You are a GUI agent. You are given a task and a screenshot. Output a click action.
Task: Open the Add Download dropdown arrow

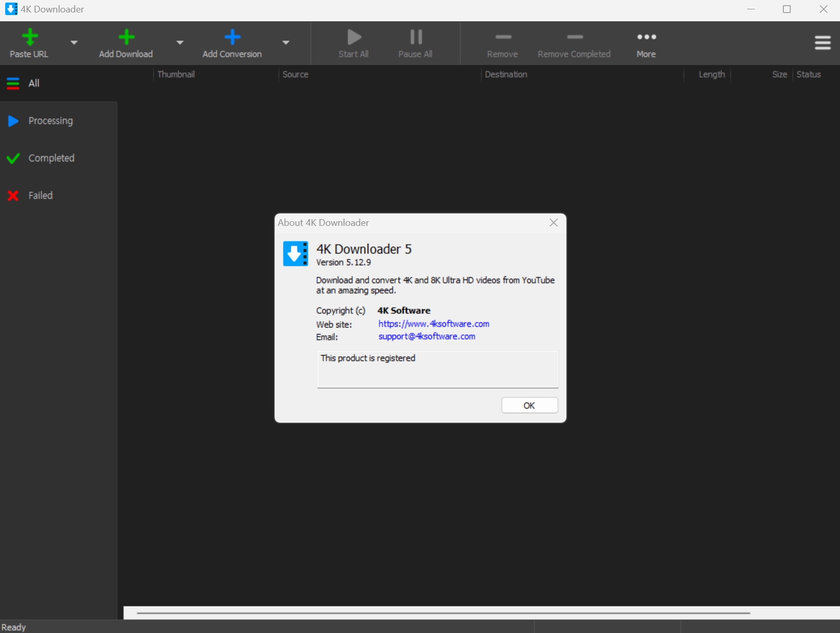(180, 43)
